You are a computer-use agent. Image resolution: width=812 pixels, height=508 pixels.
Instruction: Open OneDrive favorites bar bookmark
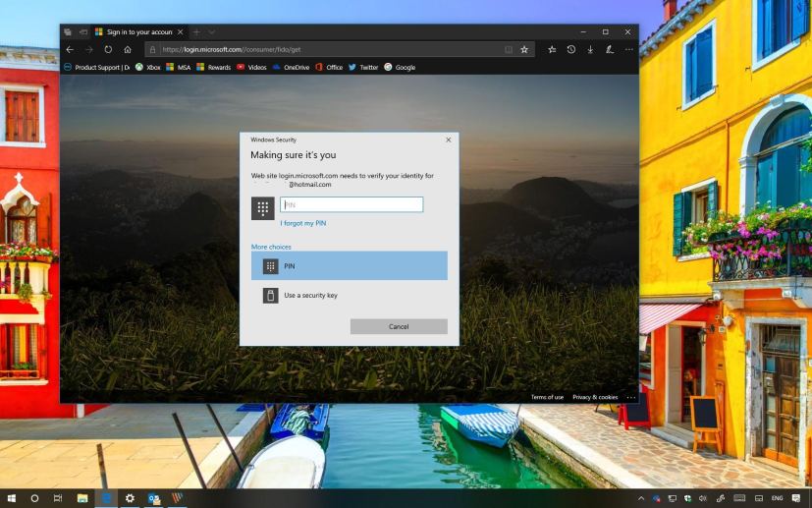pyautogui.click(x=291, y=68)
